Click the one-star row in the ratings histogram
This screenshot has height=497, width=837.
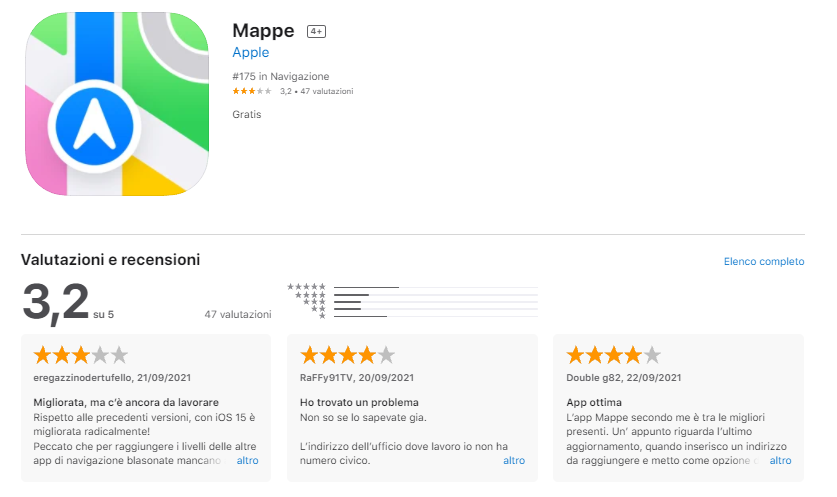[x=413, y=316]
